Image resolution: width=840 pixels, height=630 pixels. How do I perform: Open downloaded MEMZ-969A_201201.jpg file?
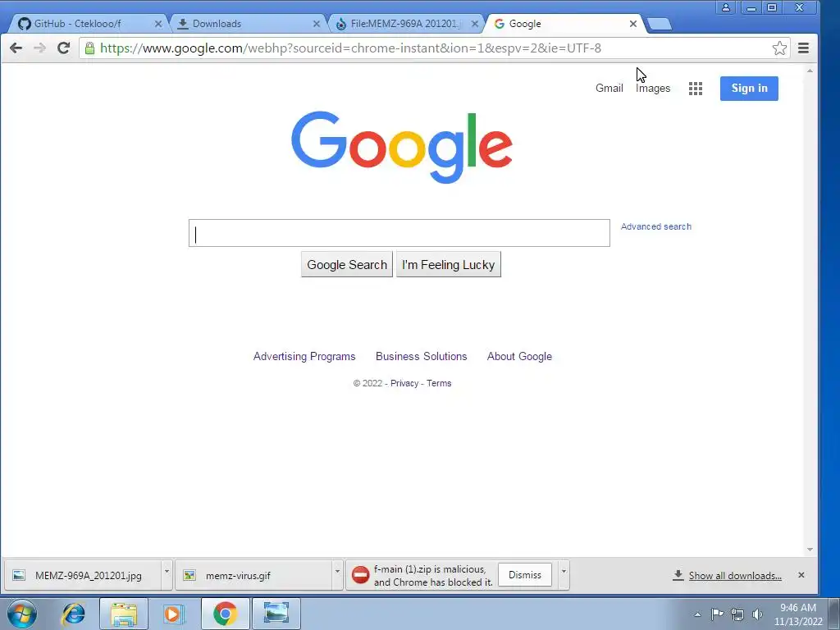point(84,575)
